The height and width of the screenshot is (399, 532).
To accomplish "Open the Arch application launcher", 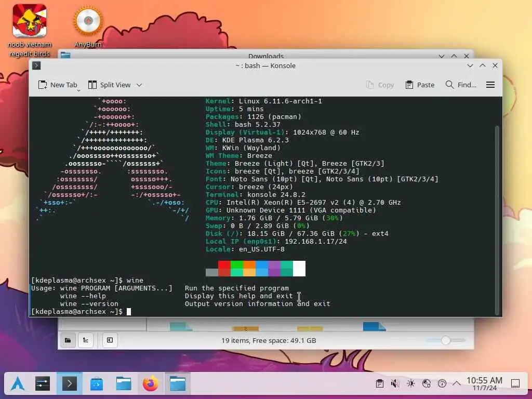I will 17,384.
